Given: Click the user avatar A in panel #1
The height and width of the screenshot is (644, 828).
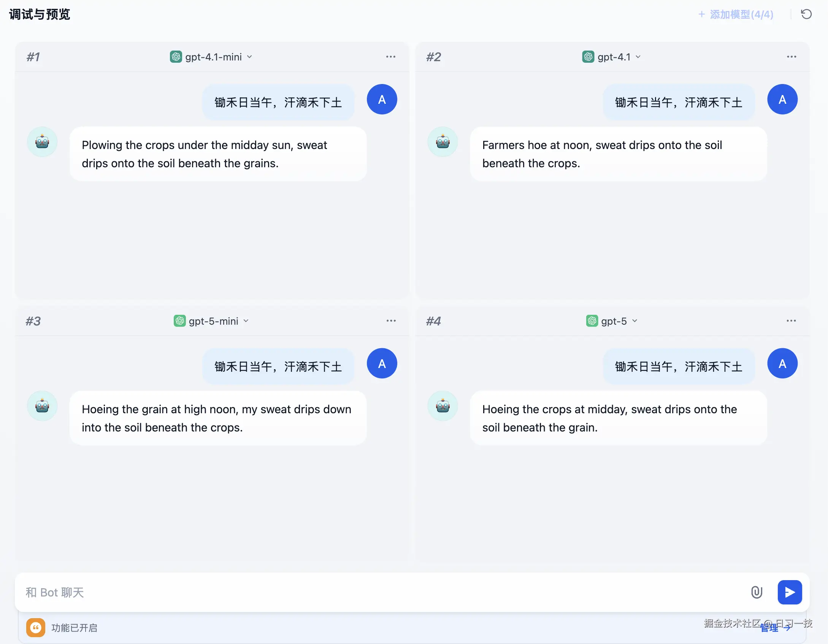Looking at the screenshot, I should (382, 99).
